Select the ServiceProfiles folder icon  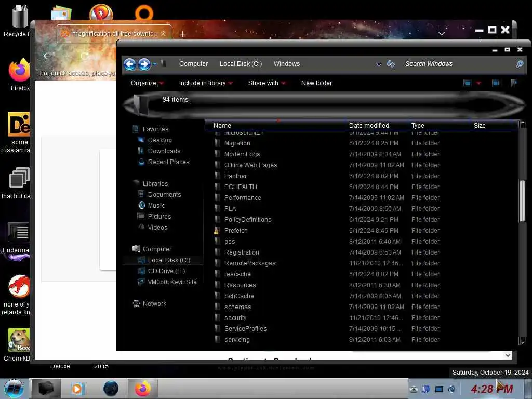pos(218,329)
